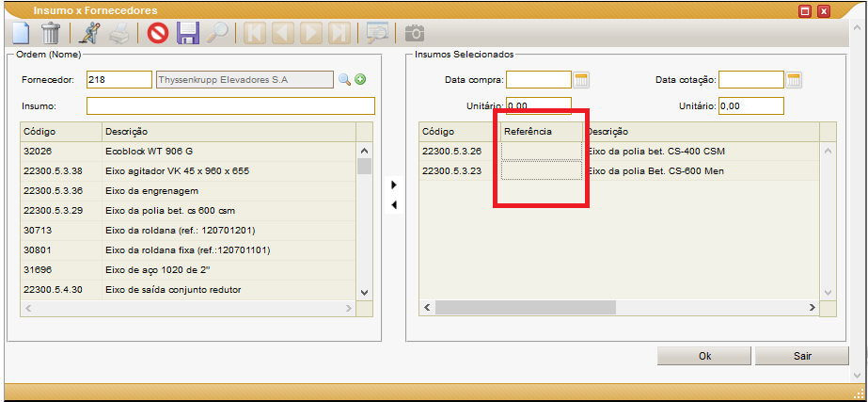Click the camera icon in the toolbar
The image size is (868, 402).
(x=414, y=33)
